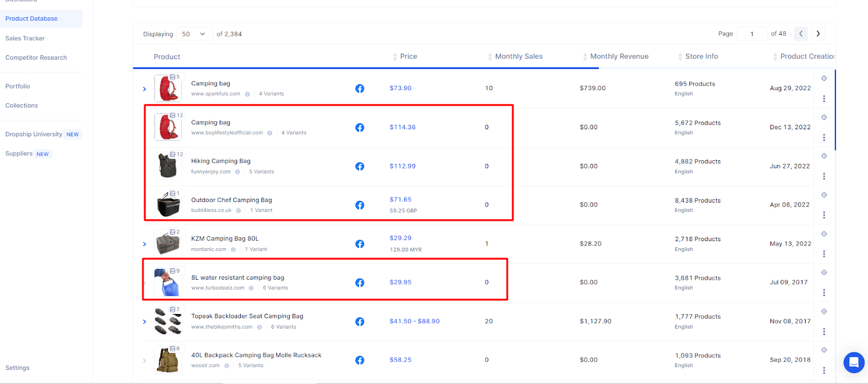Open www.buylifestyleofficial.com store link
The image size is (868, 384).
(227, 133)
